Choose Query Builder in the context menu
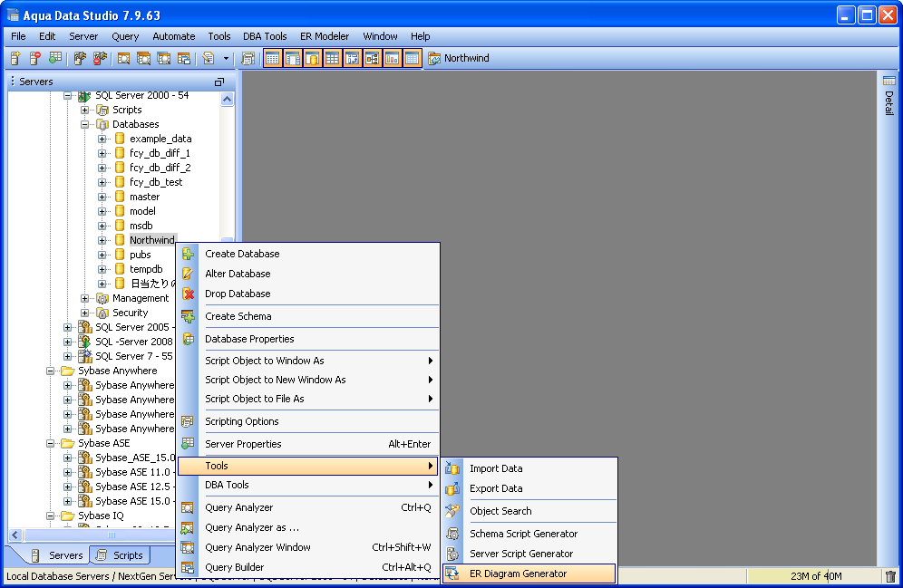Image resolution: width=903 pixels, height=588 pixels. click(308, 567)
